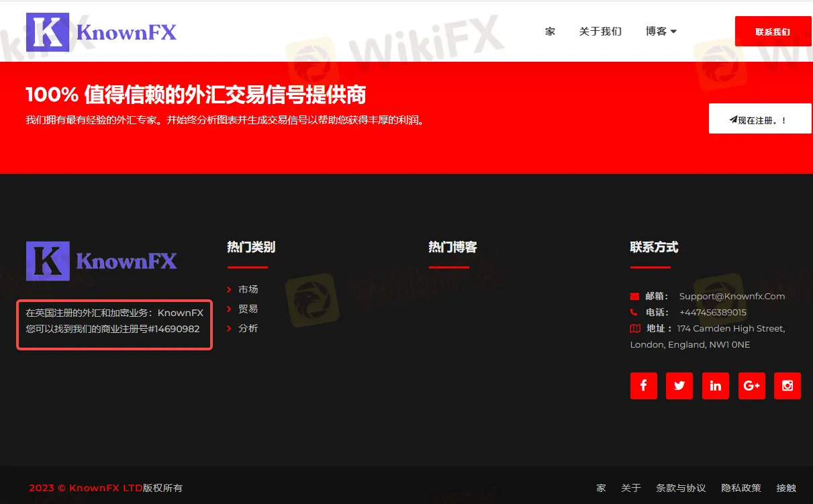Open 关于我们 from the menu bar
The height and width of the screenshot is (504, 813).
coord(600,31)
